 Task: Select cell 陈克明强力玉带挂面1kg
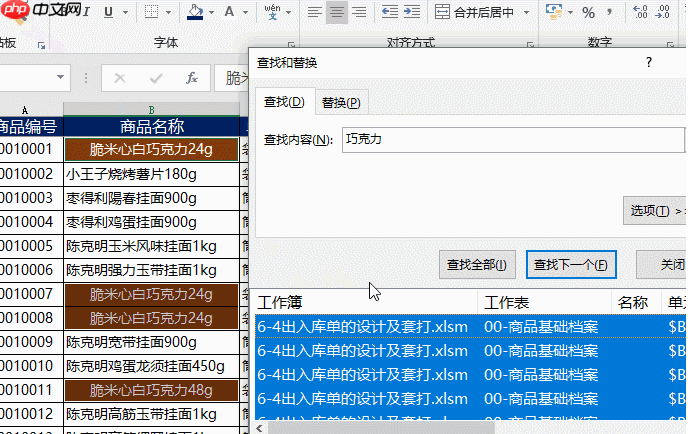pyautogui.click(x=152, y=270)
